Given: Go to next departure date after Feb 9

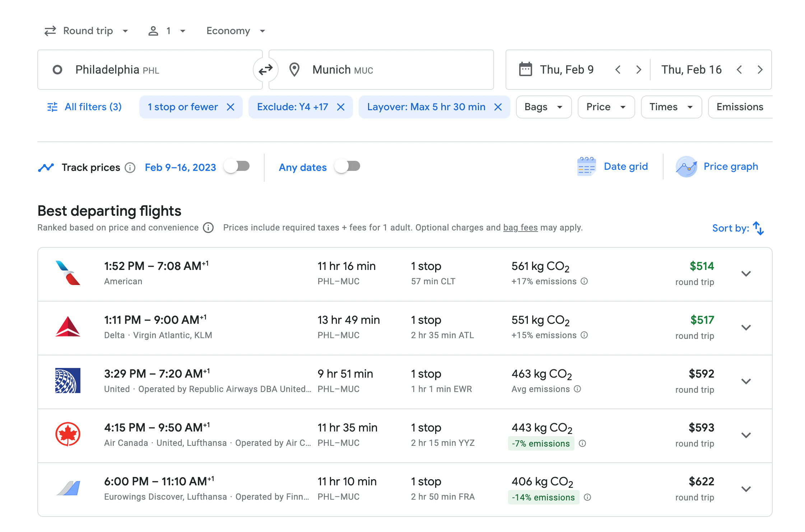Looking at the screenshot, I should coord(638,70).
